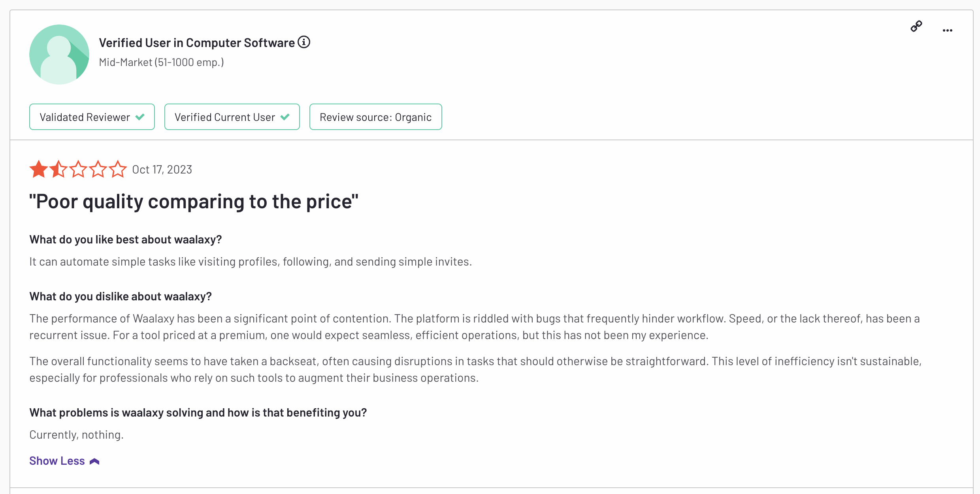This screenshot has height=494, width=980.
Task: Click the reviewer avatar image
Action: click(x=59, y=55)
